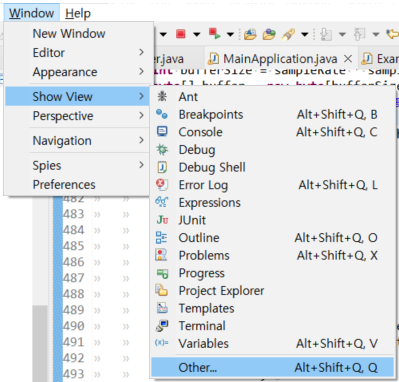Show the Error Log view
Viewport: 399px width, 382px height.
point(272,185)
